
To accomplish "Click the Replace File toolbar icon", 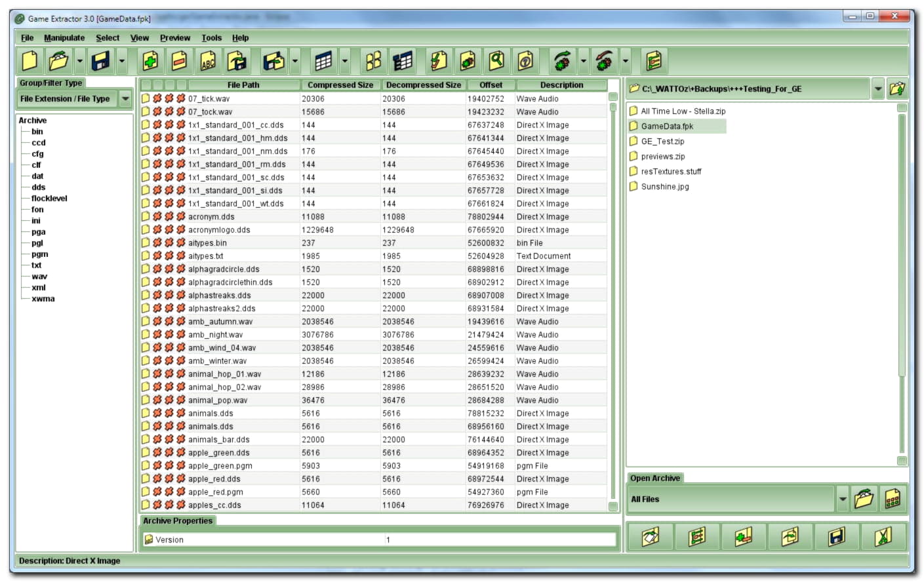I will [x=237, y=61].
